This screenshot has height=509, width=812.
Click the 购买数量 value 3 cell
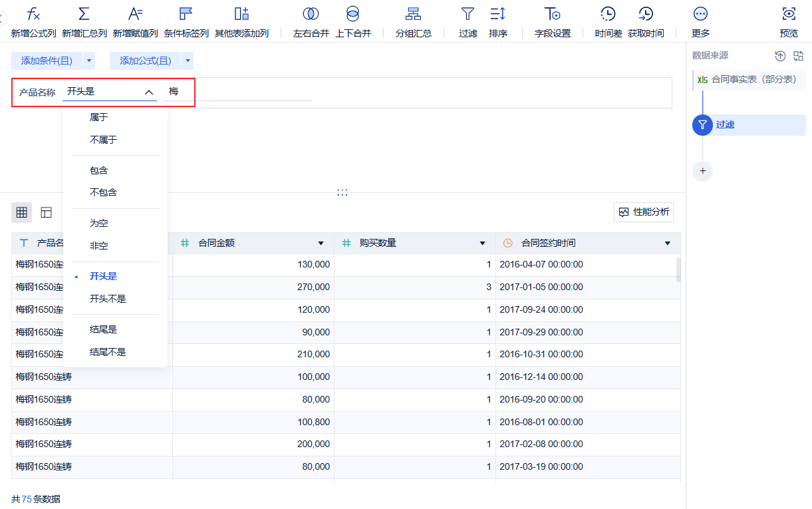(415, 287)
